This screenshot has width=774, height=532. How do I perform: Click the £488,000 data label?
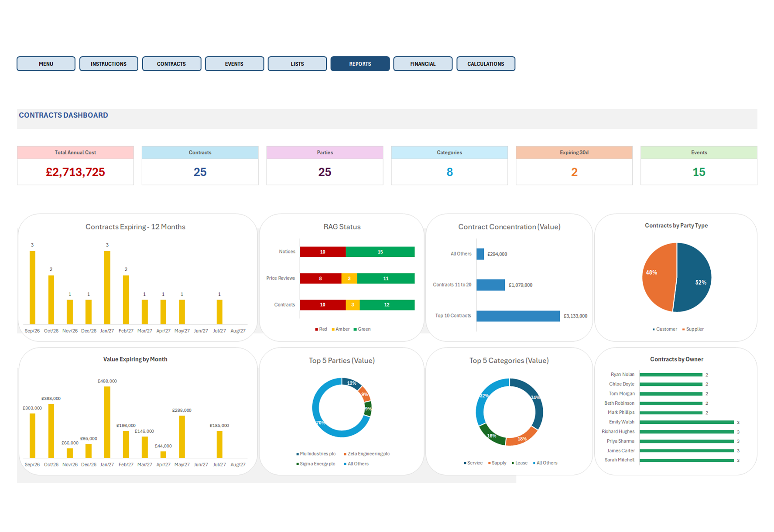107,381
